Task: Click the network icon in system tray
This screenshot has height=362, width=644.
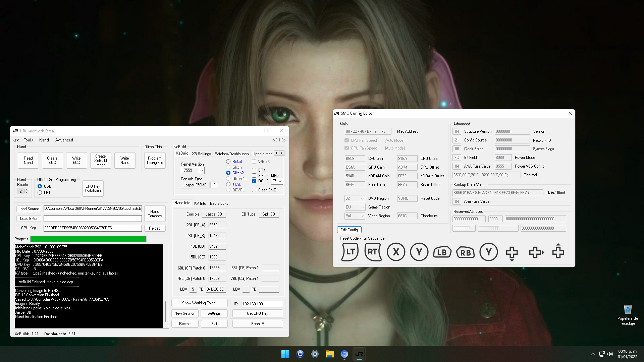Action: pyautogui.click(x=602, y=354)
